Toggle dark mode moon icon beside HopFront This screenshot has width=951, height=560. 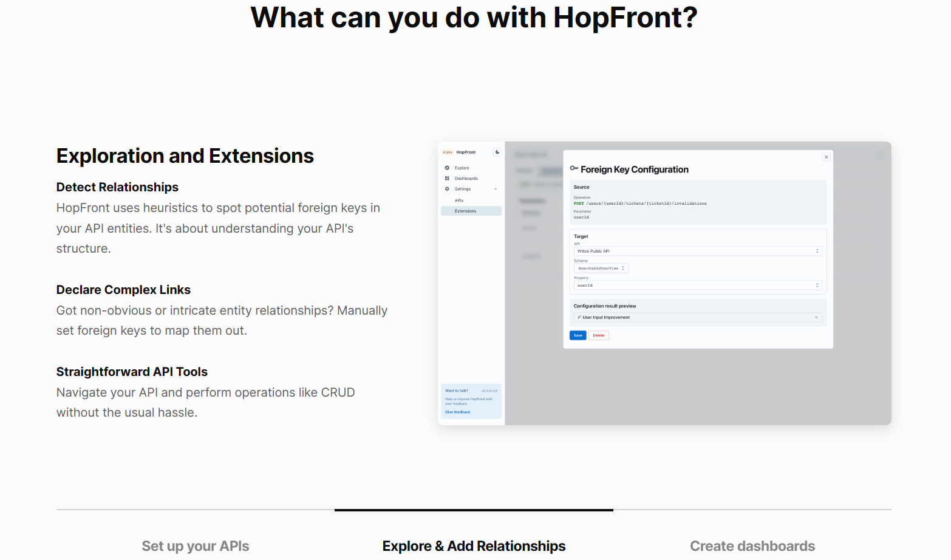click(497, 152)
